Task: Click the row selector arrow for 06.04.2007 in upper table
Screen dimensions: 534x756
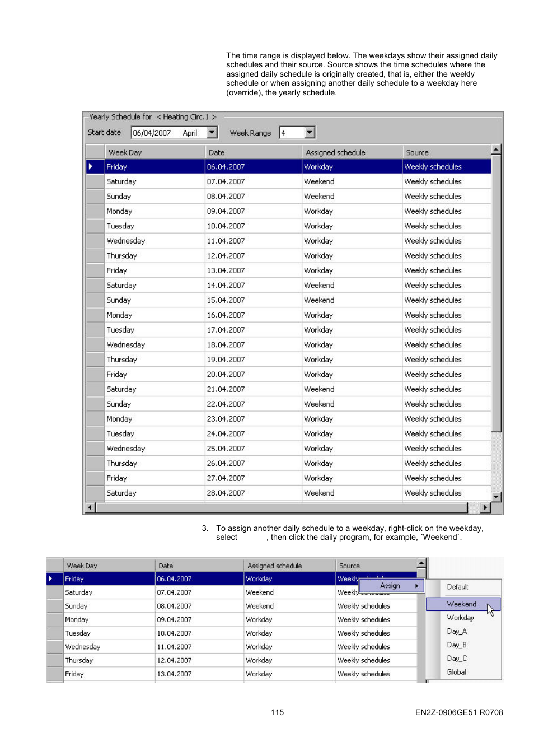Action: (91, 167)
